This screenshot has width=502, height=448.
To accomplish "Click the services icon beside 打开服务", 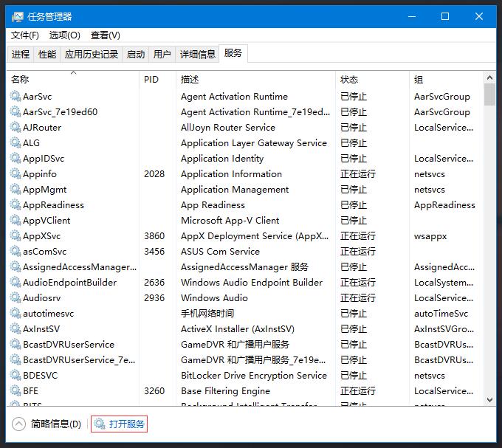I will 100,424.
